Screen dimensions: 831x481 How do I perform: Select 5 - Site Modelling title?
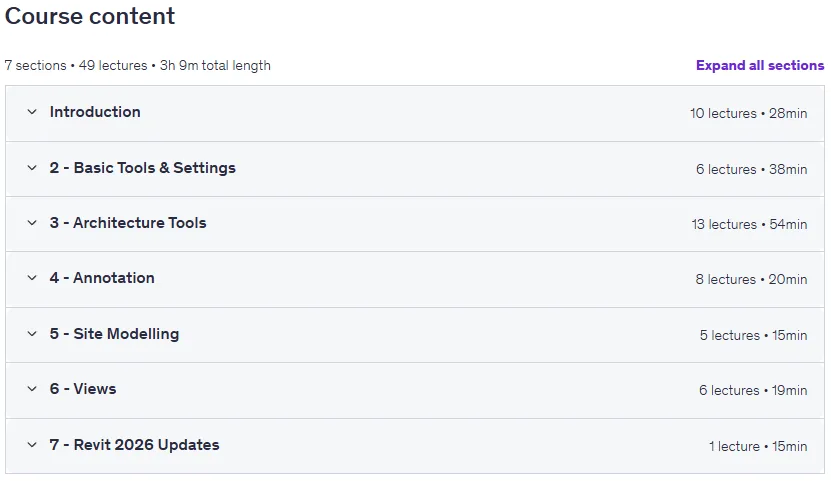(x=114, y=334)
